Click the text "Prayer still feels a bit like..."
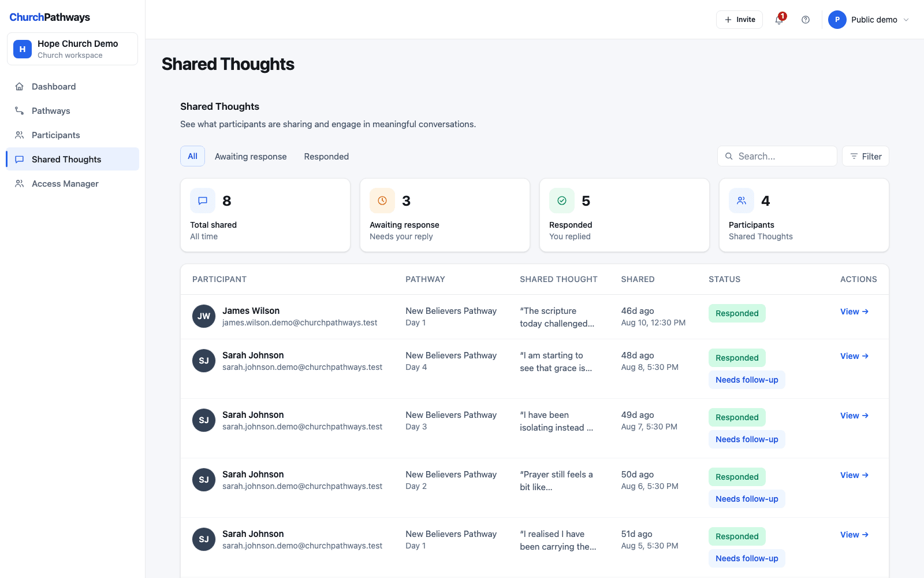924x578 pixels. tap(556, 481)
